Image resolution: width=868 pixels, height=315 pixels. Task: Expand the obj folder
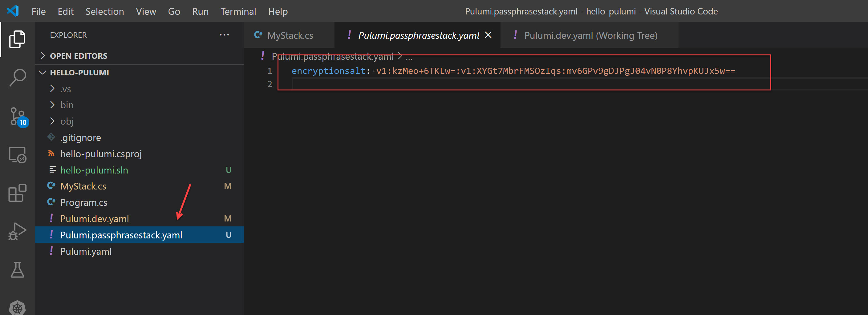[139, 121]
